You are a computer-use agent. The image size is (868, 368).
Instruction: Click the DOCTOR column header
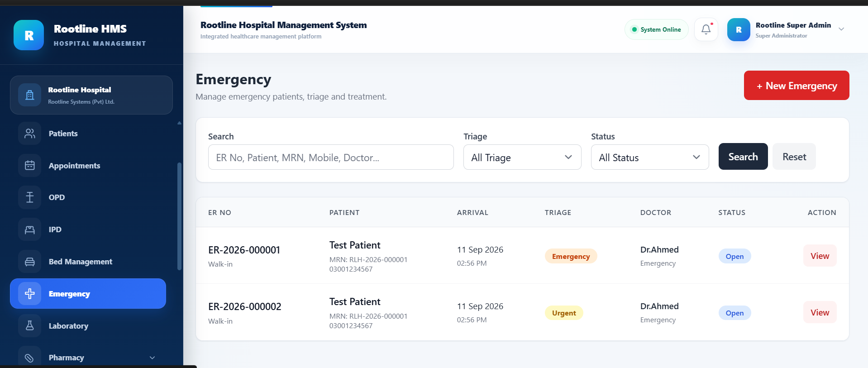point(656,212)
